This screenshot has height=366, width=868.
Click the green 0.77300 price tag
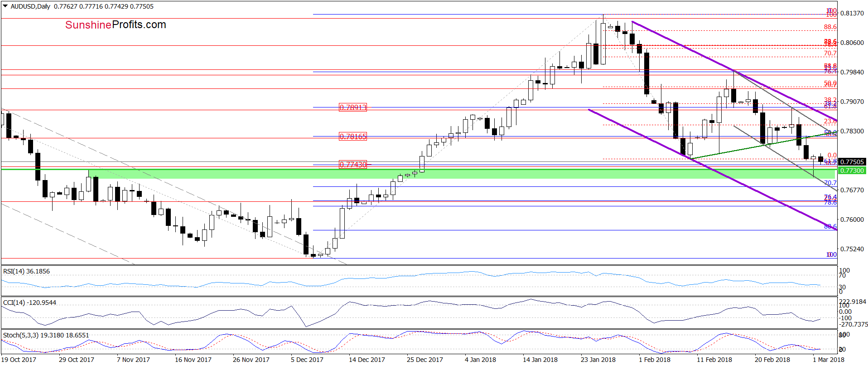click(852, 171)
